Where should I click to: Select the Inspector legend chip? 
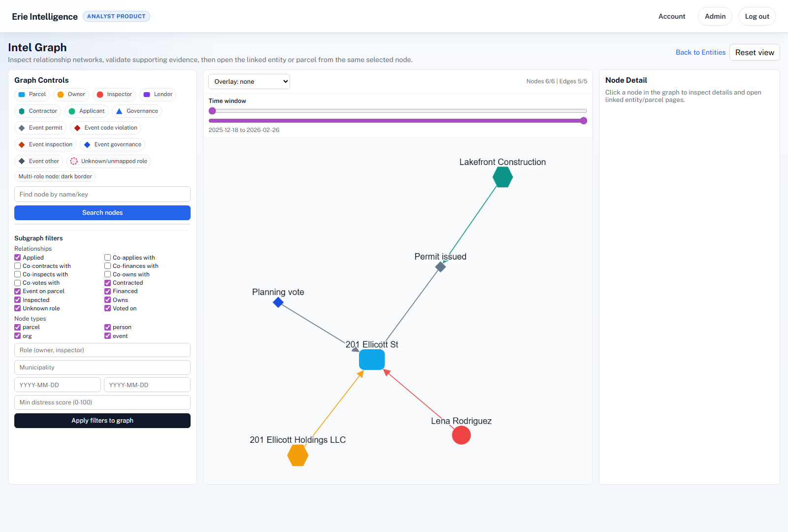pos(114,94)
